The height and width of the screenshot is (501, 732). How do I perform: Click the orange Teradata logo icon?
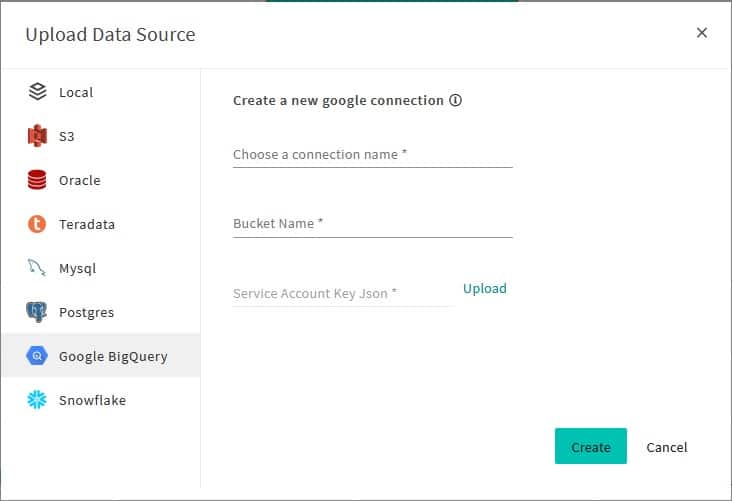pyautogui.click(x=37, y=224)
